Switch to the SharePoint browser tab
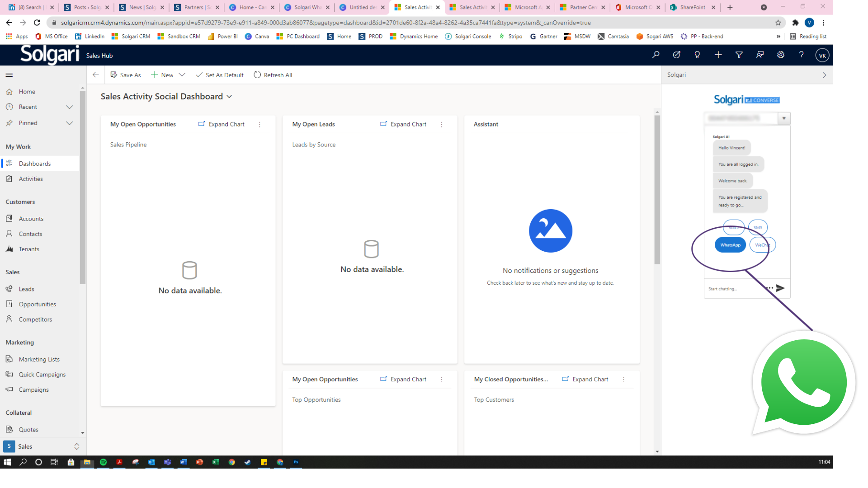Image resolution: width=868 pixels, height=488 pixels. coord(692,7)
